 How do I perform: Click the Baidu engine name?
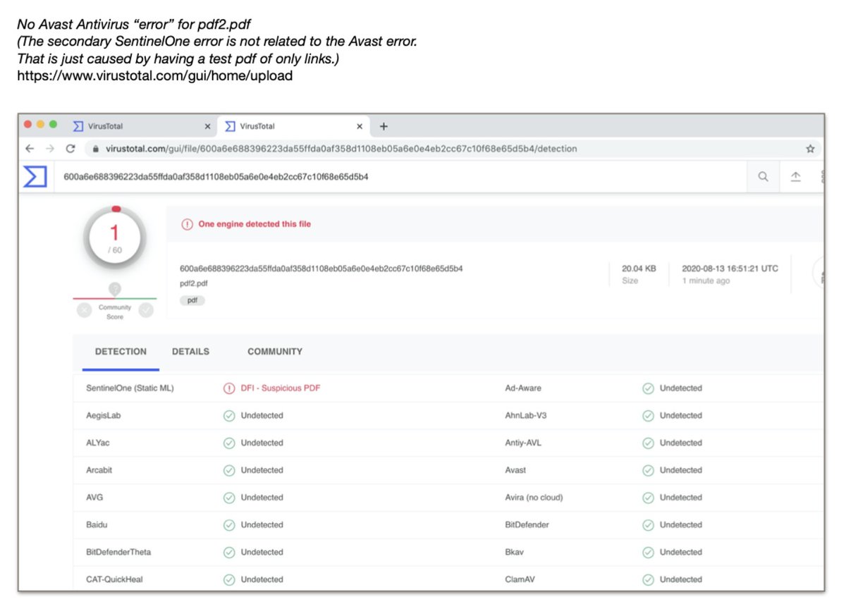tap(97, 525)
